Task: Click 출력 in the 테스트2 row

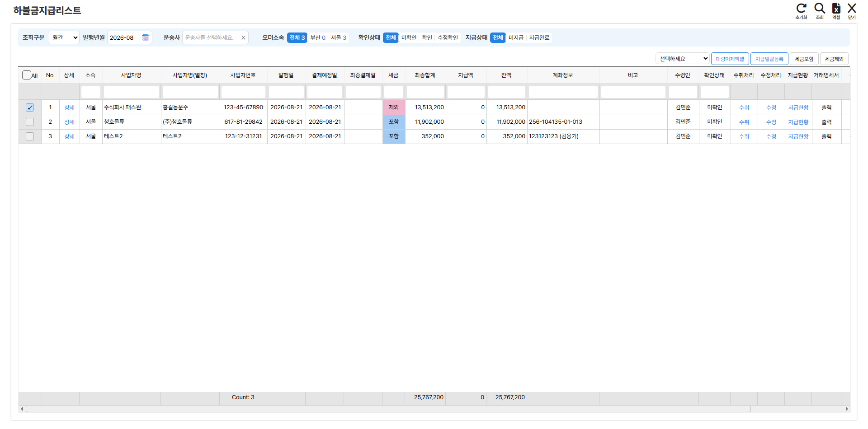Action: tap(826, 136)
